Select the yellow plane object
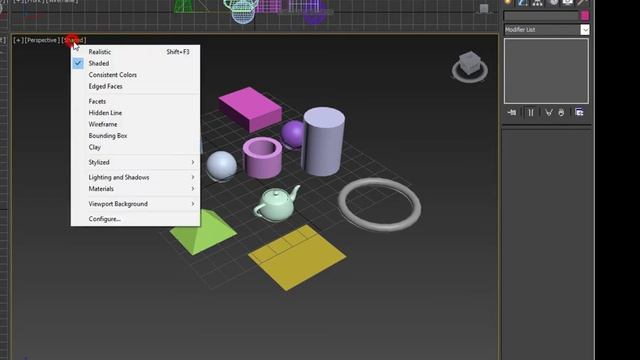 pyautogui.click(x=297, y=258)
